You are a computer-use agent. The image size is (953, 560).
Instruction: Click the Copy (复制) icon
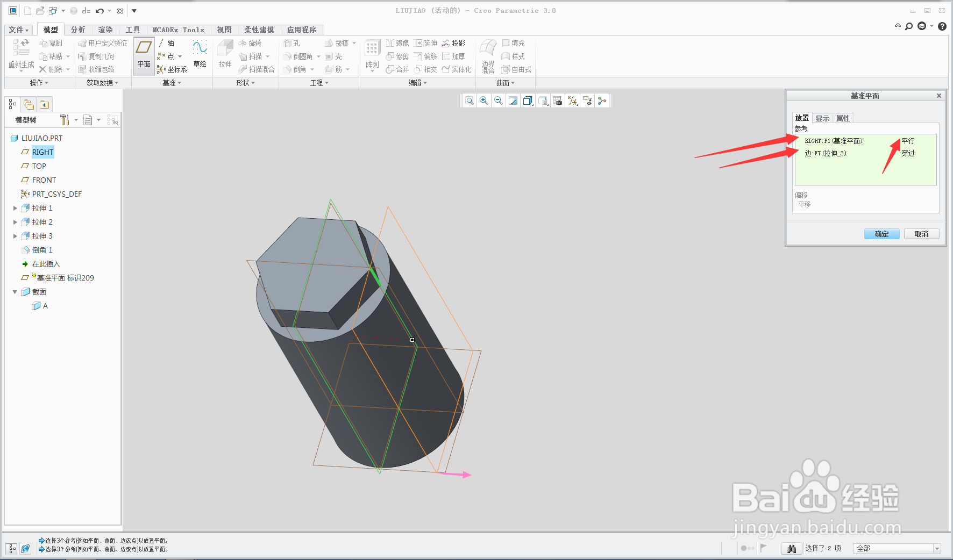[x=51, y=43]
